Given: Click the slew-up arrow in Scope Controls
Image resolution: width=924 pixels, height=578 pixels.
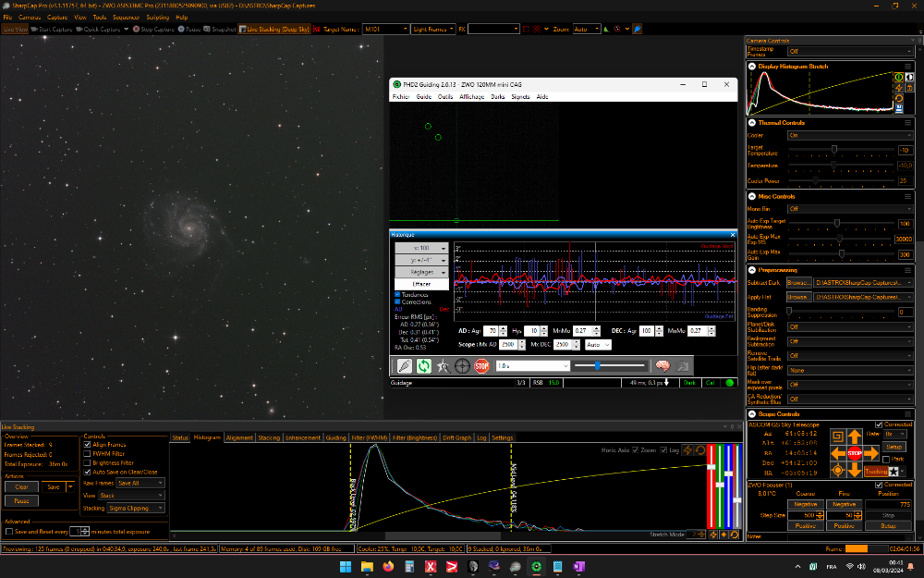Looking at the screenshot, I should 854,435.
